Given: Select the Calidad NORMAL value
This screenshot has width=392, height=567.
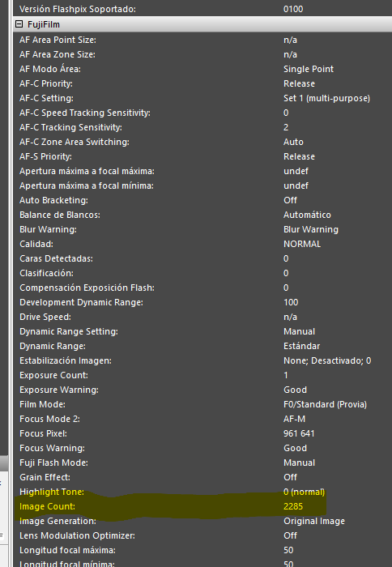Looking at the screenshot, I should point(302,244).
